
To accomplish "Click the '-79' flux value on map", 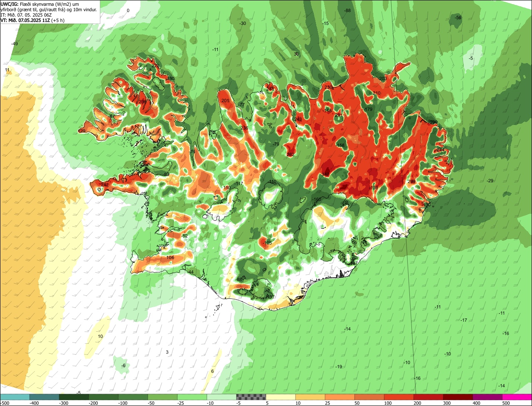I will point(276,144).
